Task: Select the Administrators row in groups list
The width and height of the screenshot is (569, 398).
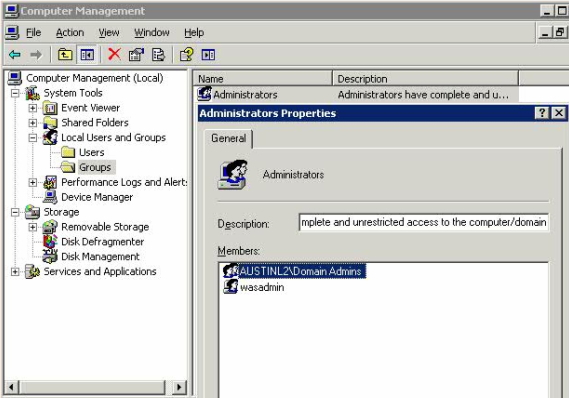Action: pyautogui.click(x=357, y=94)
